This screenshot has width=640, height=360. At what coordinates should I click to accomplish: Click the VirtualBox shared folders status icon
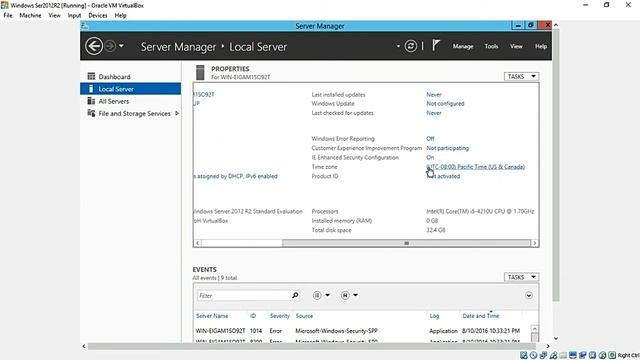point(563,355)
